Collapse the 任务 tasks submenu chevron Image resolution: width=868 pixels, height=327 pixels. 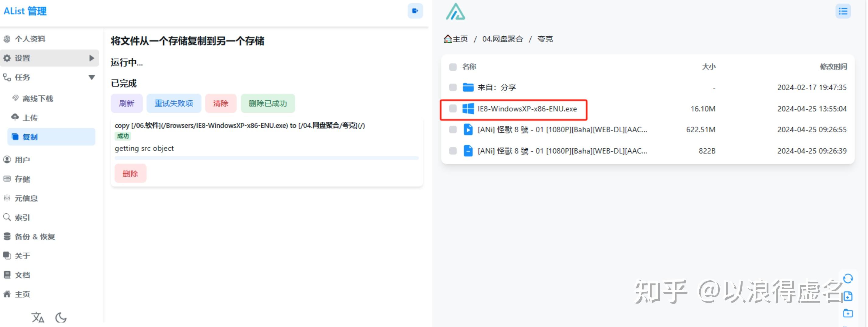point(91,77)
